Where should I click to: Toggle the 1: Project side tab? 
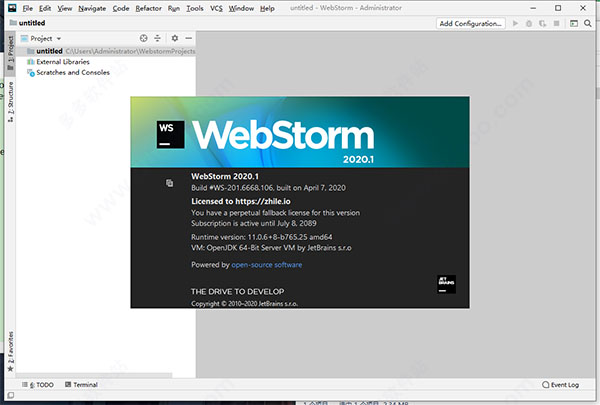pos(10,53)
